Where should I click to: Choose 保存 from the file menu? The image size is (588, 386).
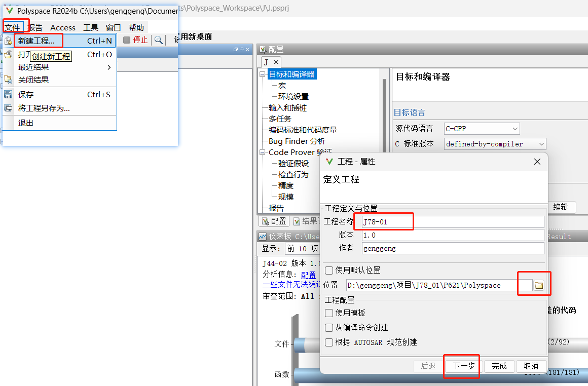(60, 94)
